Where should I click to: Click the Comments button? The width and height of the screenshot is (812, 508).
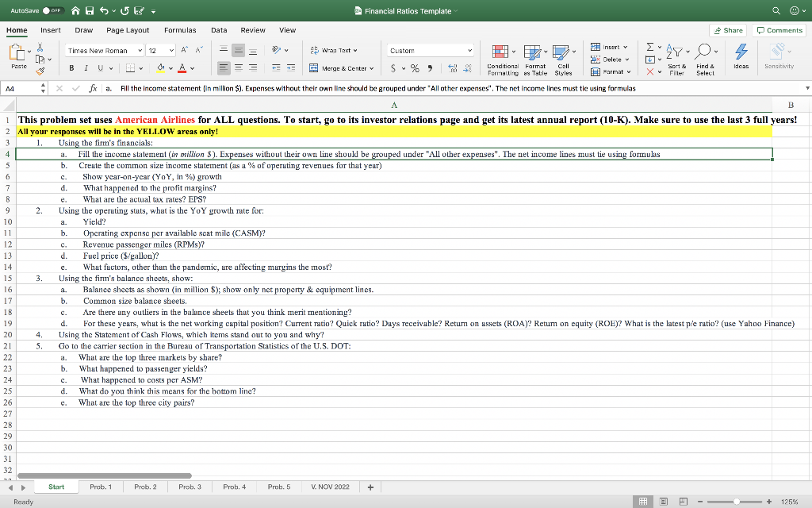[779, 30]
